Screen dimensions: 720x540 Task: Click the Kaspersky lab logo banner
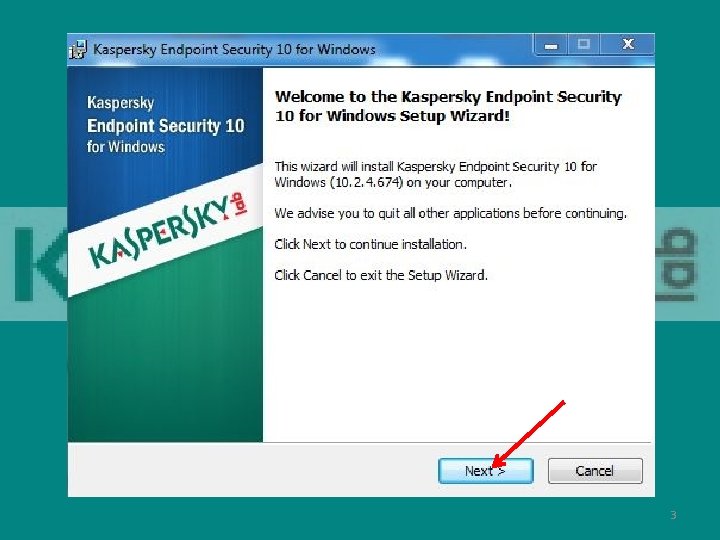tap(166, 232)
